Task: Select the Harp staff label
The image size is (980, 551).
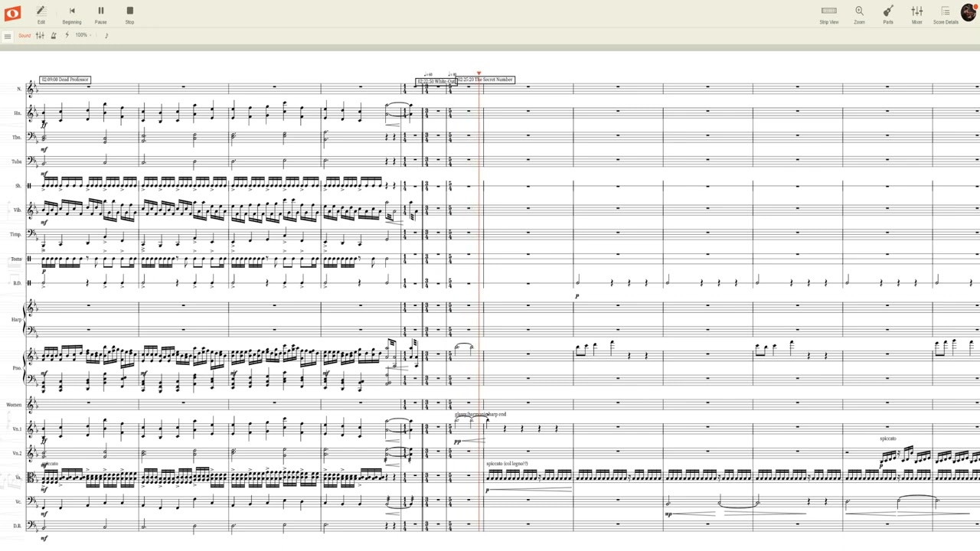Action: 15,319
